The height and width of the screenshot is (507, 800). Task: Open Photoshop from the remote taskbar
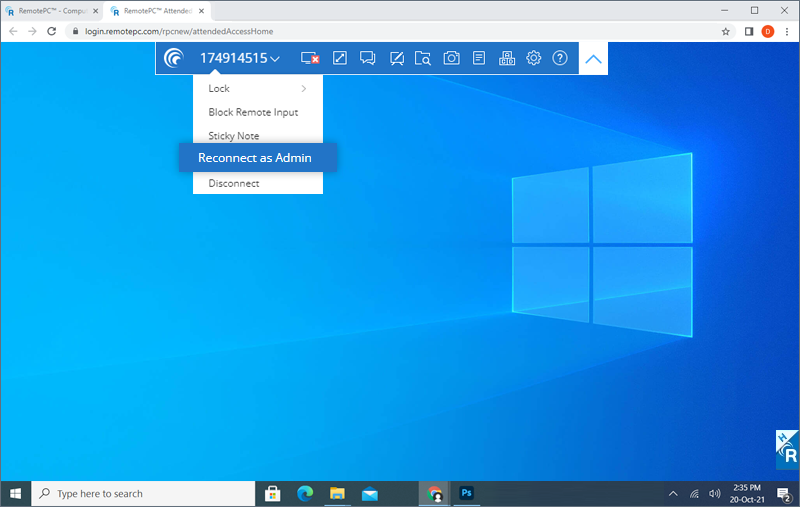(466, 494)
